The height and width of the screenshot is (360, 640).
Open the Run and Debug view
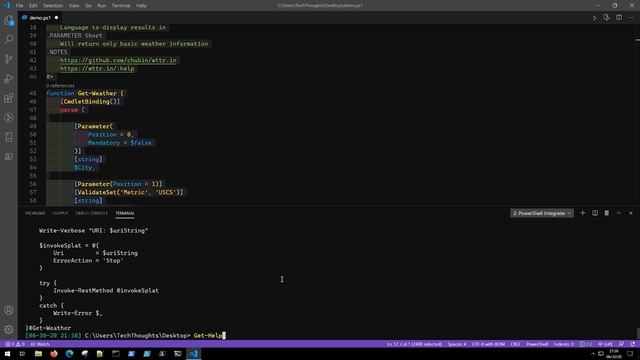click(9, 78)
